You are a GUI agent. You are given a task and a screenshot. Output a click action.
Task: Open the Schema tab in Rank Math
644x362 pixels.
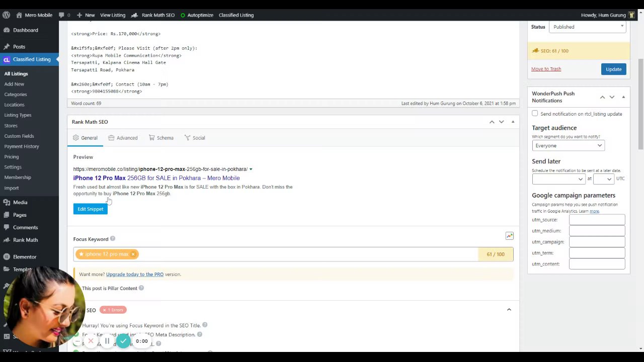161,138
